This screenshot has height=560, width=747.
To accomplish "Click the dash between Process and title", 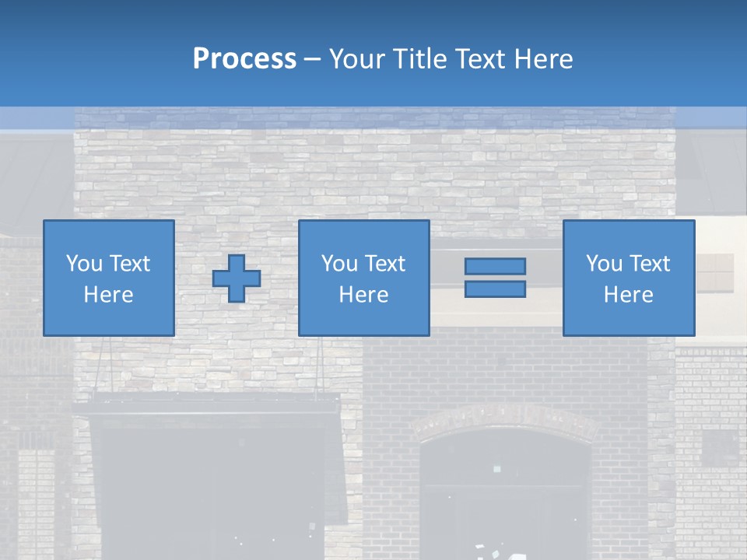I will [312, 58].
